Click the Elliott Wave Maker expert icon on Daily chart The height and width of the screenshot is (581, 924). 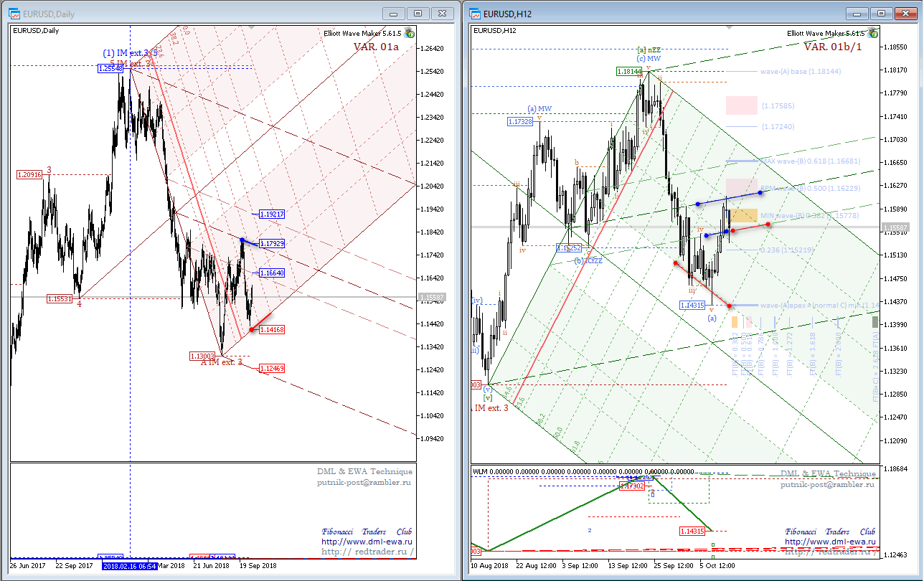coord(409,33)
